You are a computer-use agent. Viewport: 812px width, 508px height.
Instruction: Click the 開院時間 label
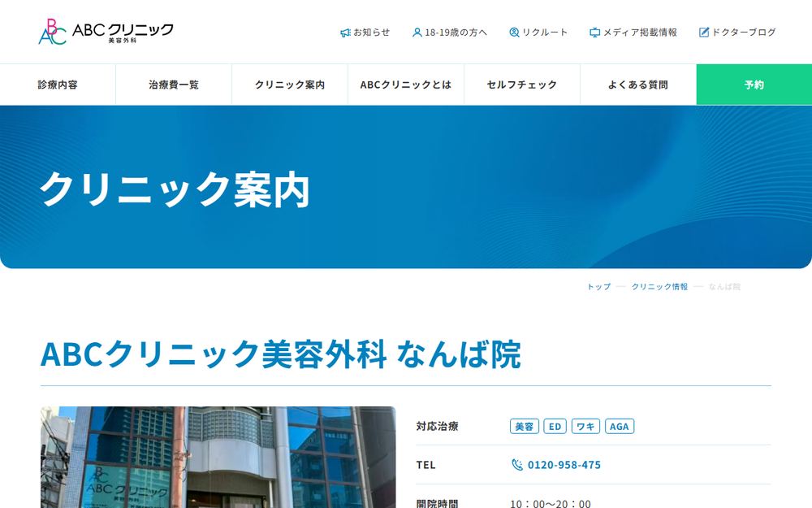pyautogui.click(x=437, y=503)
